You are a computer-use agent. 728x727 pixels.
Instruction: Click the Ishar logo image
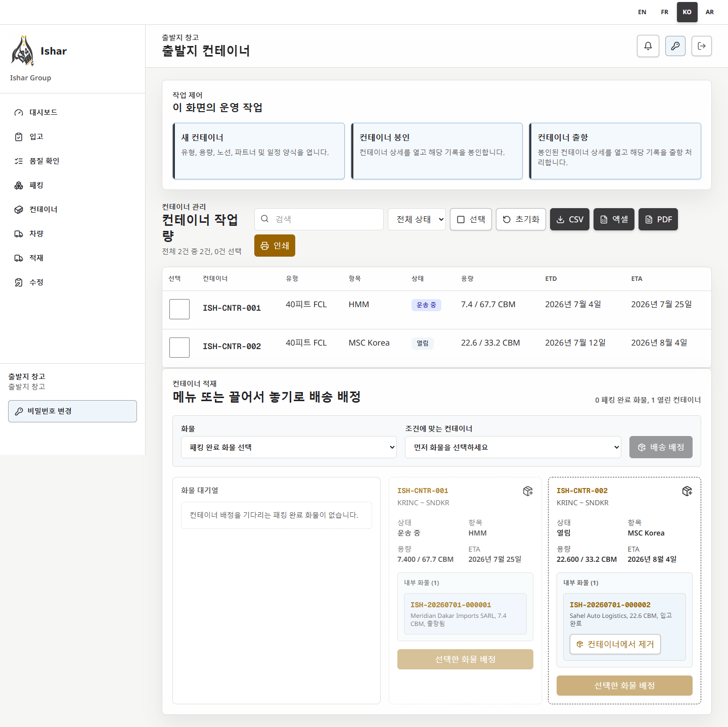23,51
